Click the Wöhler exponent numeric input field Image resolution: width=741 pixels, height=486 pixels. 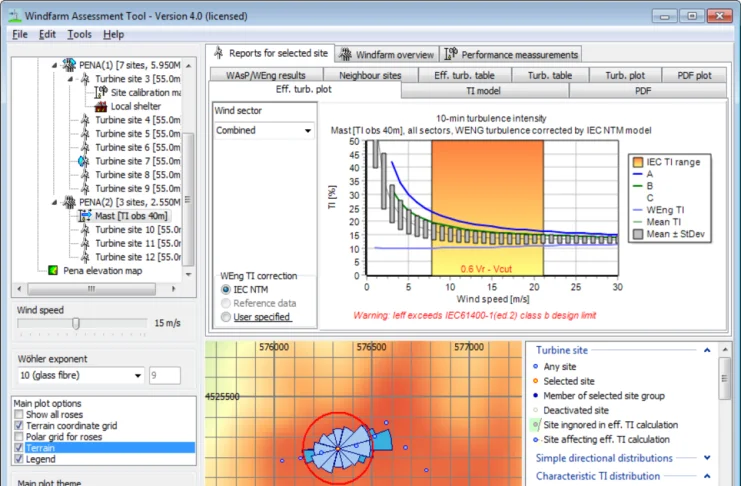(164, 376)
